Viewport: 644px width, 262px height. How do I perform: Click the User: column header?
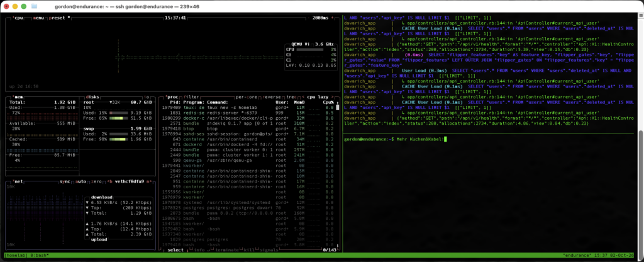coord(282,103)
